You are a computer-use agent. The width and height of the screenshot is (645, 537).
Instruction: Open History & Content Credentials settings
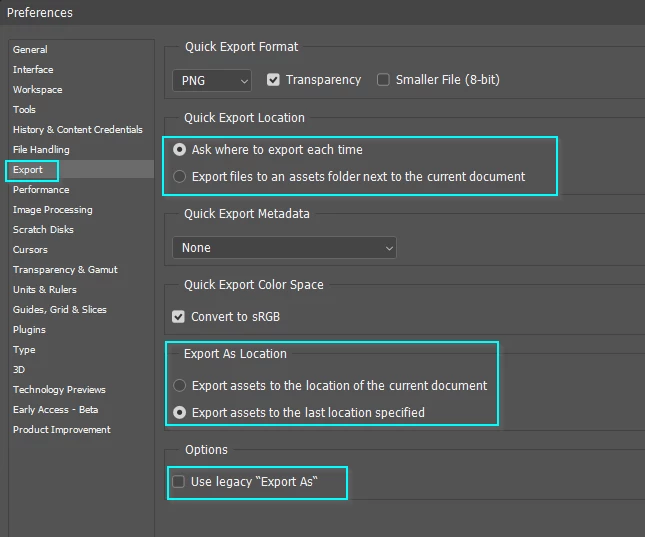click(77, 130)
